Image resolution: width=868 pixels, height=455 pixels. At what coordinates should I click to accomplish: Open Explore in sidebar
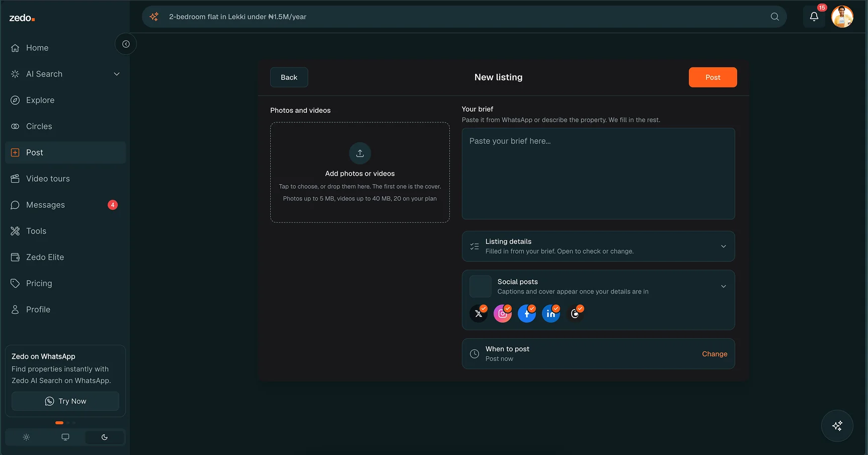(65, 100)
